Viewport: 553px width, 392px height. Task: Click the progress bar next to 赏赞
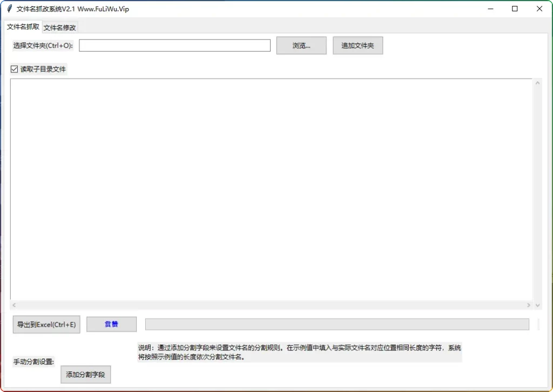pyautogui.click(x=337, y=324)
